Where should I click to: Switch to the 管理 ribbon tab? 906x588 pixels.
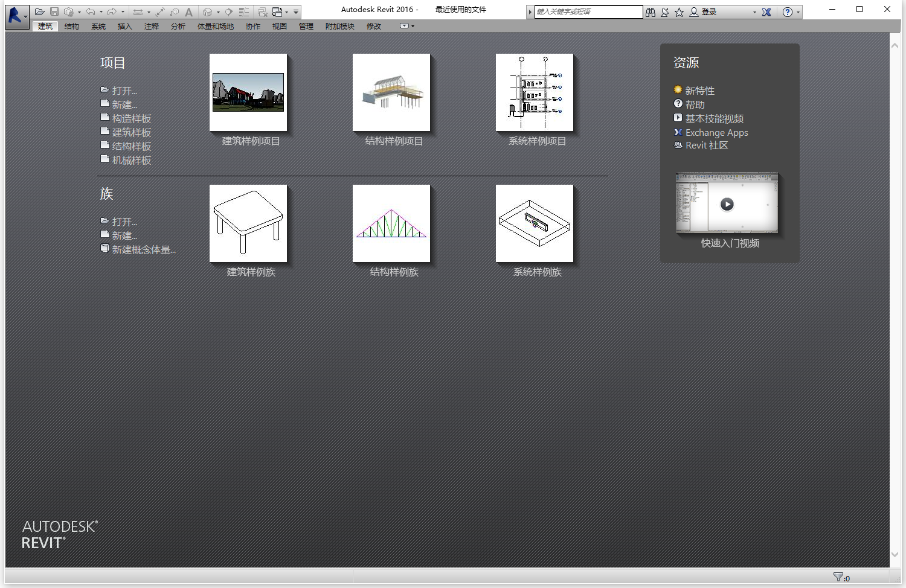pos(306,26)
